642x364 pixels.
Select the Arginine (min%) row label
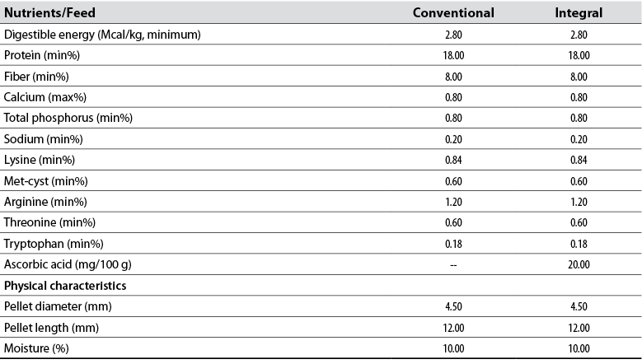45,202
